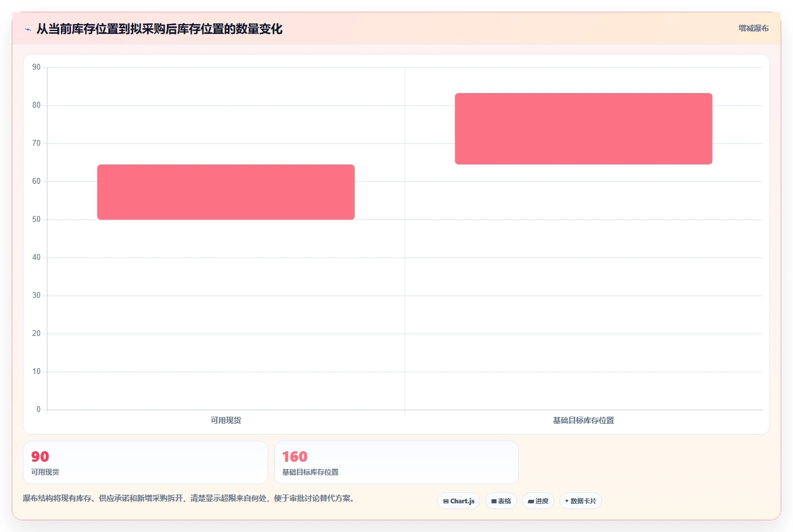Open the 可用现货 data card showing 90
This screenshot has height=532, width=793.
[145, 462]
